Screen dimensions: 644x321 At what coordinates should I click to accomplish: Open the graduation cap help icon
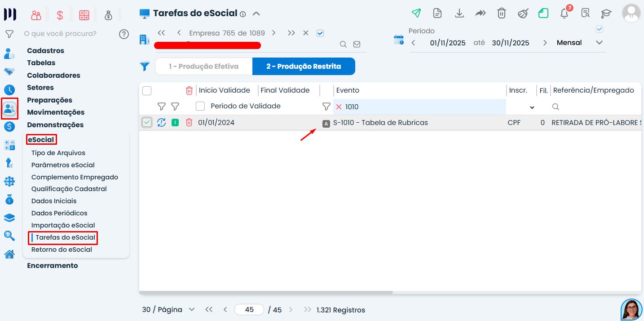[606, 13]
